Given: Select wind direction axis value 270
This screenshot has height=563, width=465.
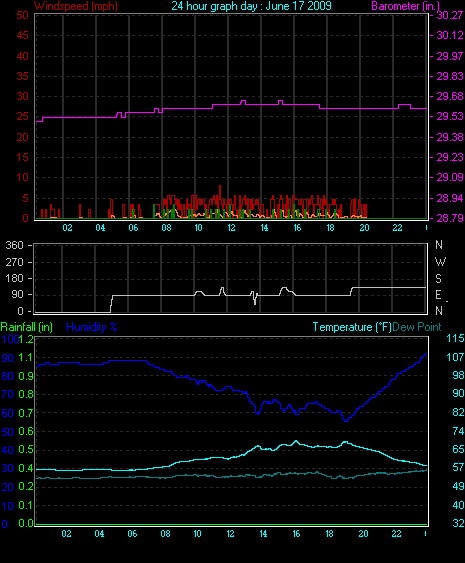Looking at the screenshot, I should pyautogui.click(x=14, y=262).
